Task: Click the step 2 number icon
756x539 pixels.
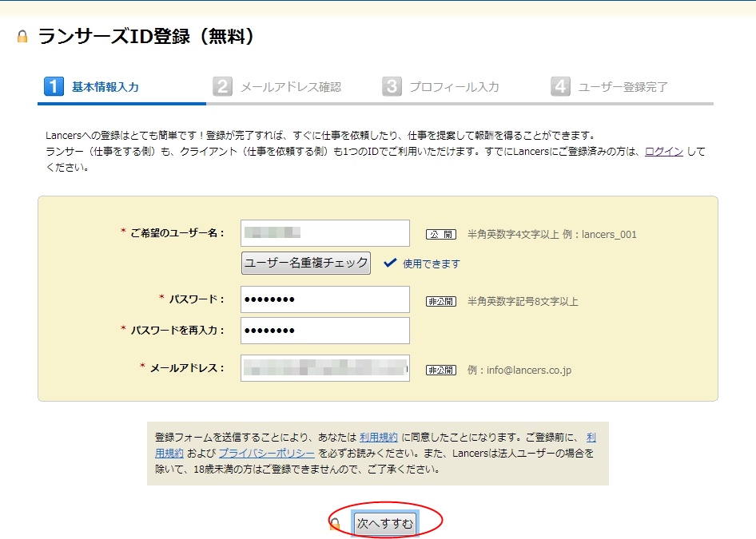Action: tap(222, 87)
